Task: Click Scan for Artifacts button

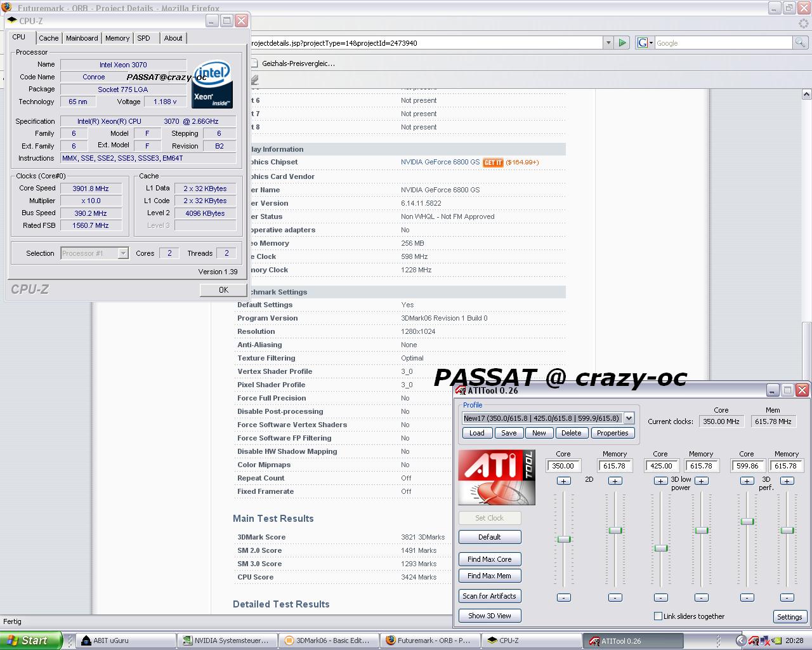Action: (x=490, y=596)
